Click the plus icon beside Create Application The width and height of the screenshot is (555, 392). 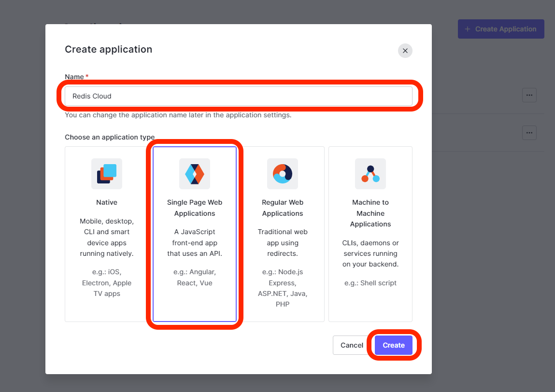(467, 29)
